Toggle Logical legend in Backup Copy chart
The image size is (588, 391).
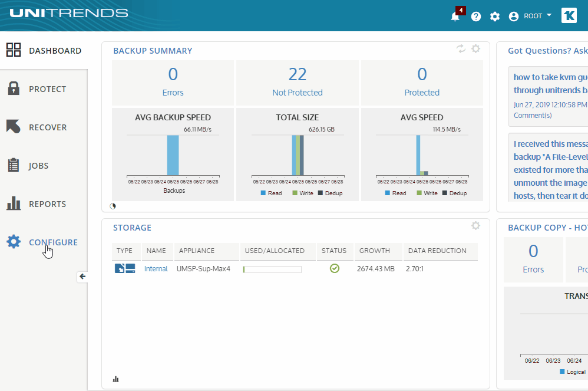tap(573, 372)
